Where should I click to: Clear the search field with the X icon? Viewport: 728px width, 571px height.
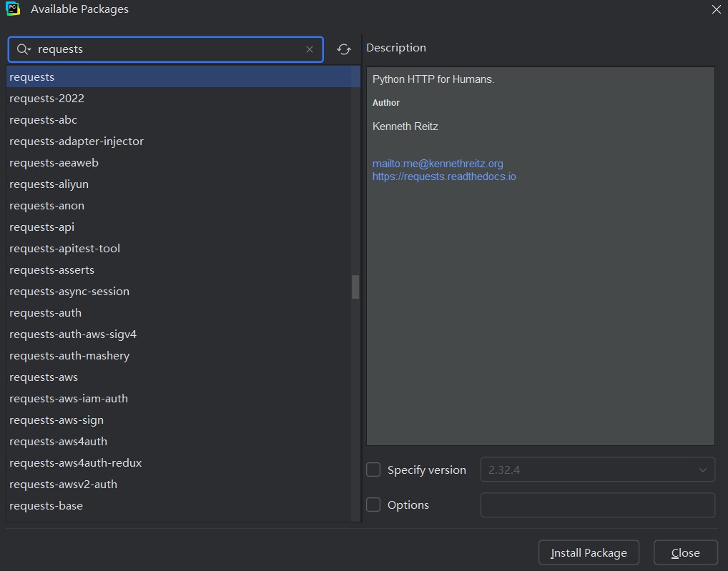(310, 49)
